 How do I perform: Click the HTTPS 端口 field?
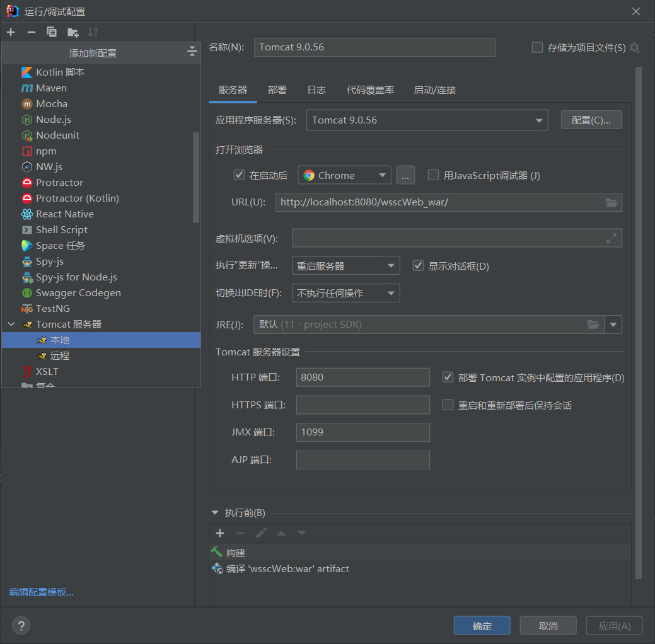(362, 405)
